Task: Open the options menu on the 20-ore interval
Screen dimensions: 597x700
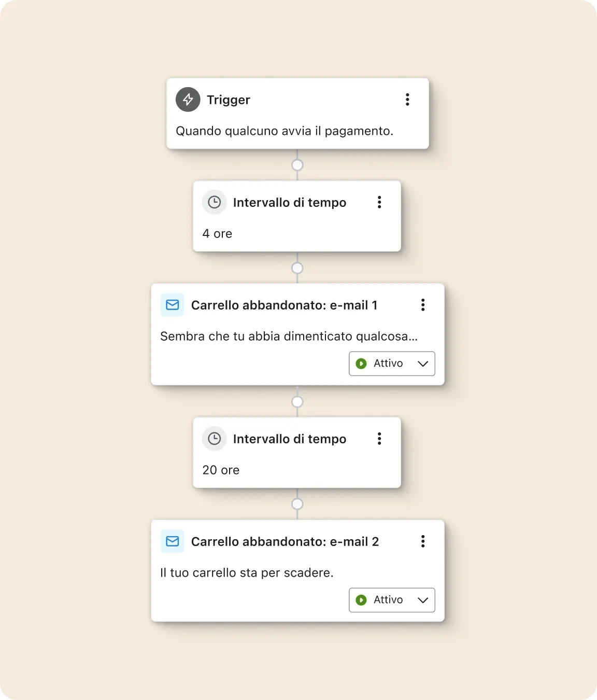Action: pyautogui.click(x=379, y=439)
